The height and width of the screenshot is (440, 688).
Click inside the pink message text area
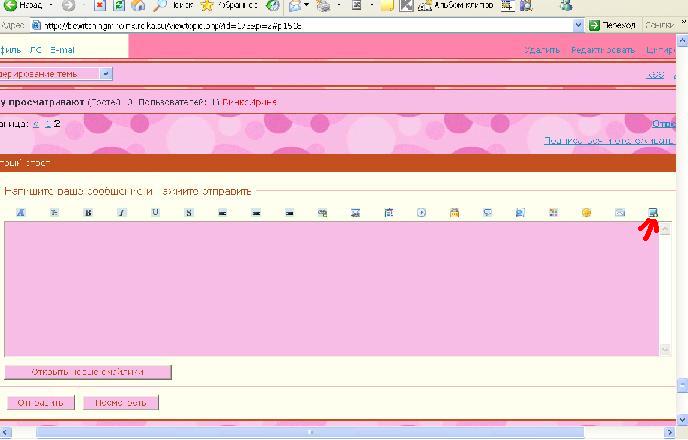[332, 289]
